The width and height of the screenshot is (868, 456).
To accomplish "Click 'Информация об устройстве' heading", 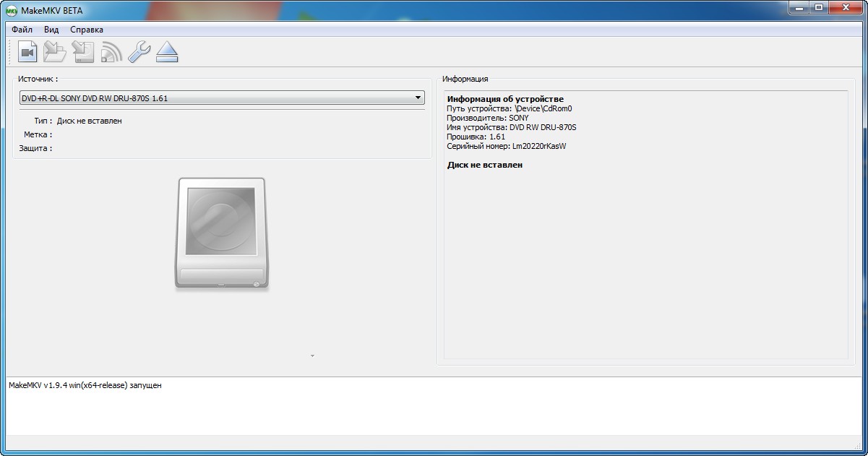I will (x=505, y=99).
